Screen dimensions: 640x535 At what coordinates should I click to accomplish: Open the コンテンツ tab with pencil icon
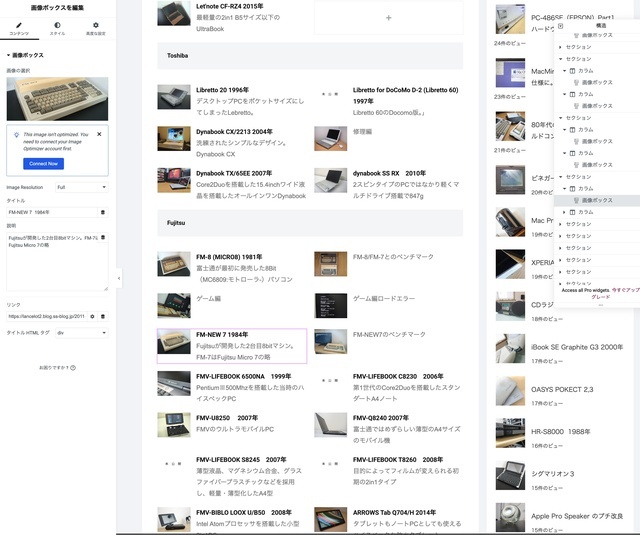click(19, 29)
